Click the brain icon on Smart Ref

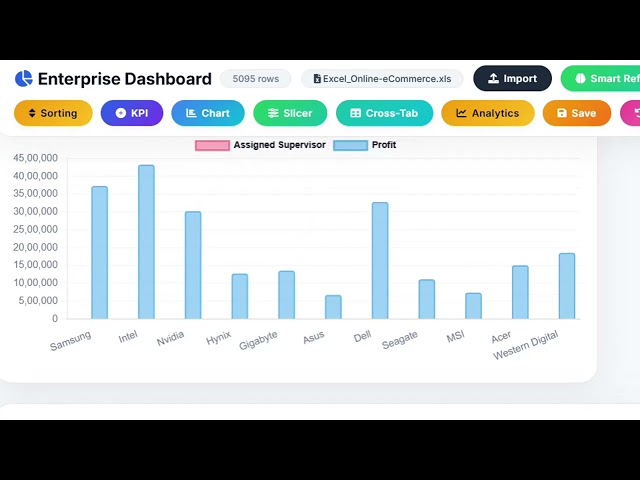pos(580,78)
